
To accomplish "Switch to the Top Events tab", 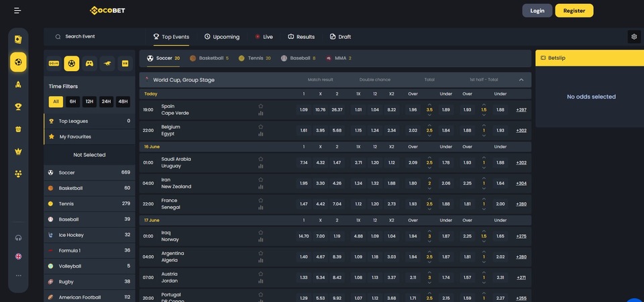I will click(x=171, y=37).
